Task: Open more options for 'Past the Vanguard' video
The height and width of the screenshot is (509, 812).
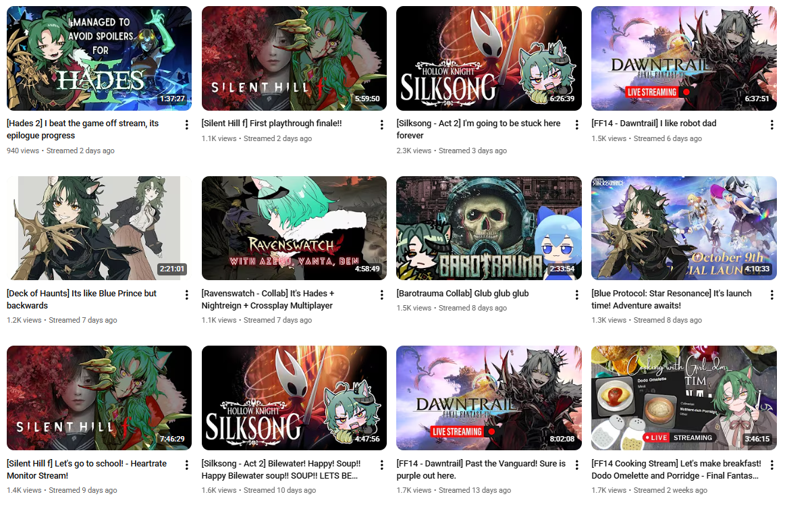Action: (577, 465)
